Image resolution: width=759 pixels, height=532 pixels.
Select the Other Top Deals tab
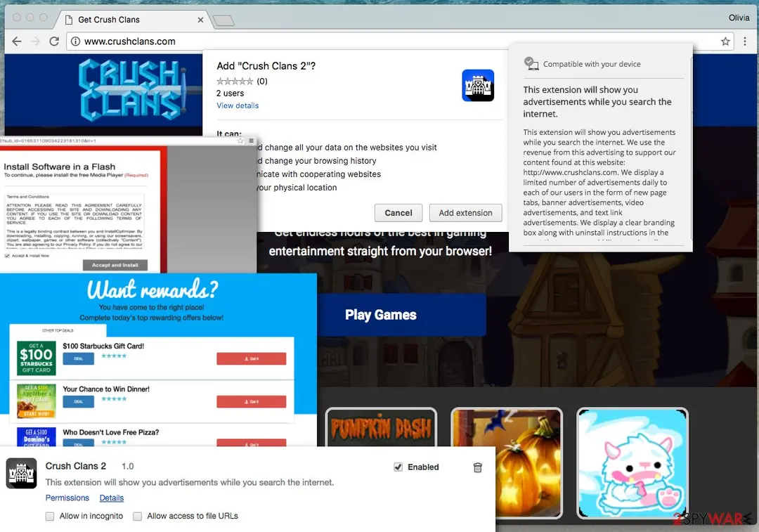(x=58, y=330)
